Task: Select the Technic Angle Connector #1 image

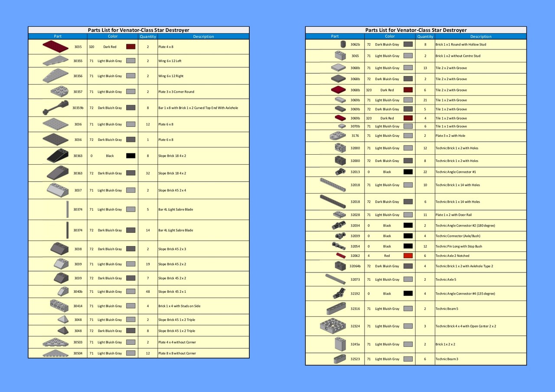Action: point(340,172)
